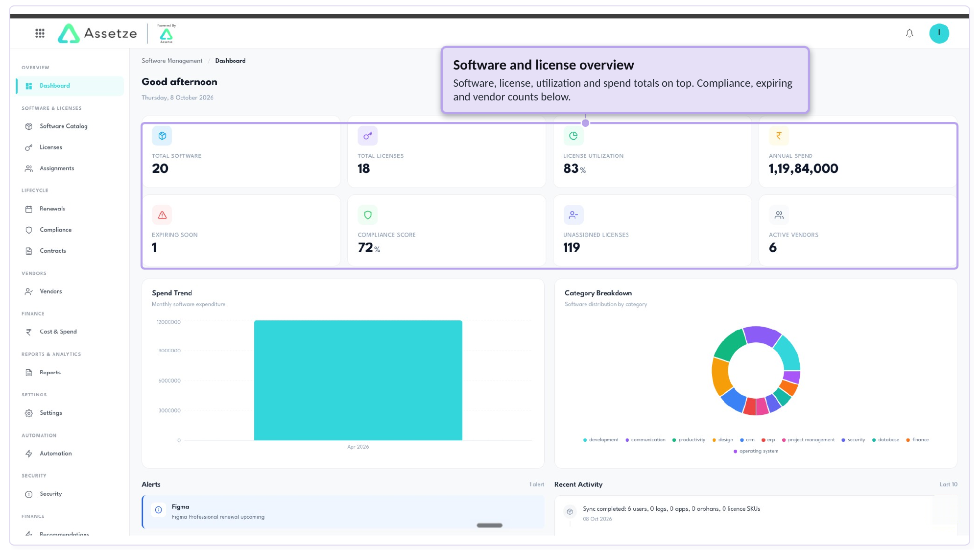Open Compliance in sidebar
The image size is (980, 551).
(70, 230)
